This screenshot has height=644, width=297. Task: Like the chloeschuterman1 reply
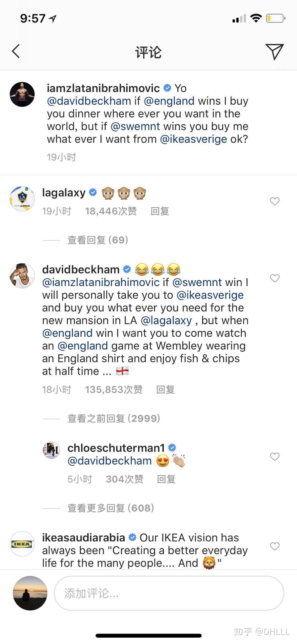coord(275,457)
